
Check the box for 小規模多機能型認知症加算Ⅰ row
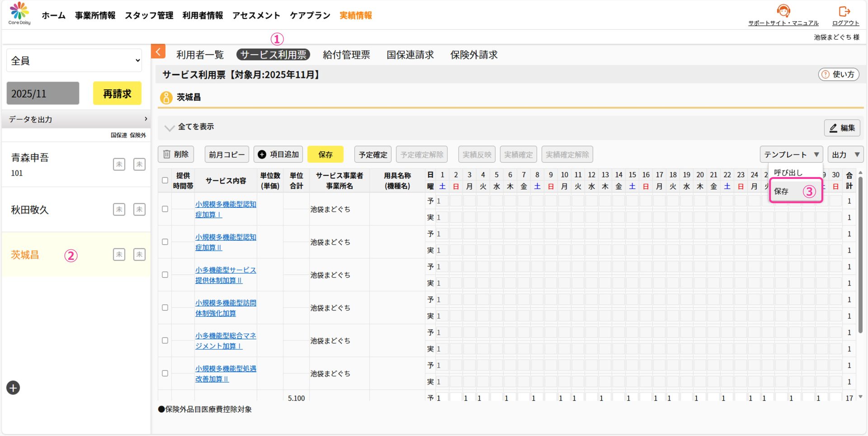click(165, 209)
